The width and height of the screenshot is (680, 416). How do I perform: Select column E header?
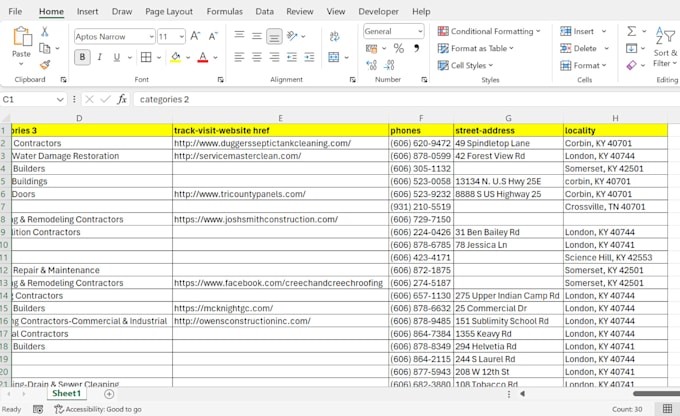[x=281, y=118]
